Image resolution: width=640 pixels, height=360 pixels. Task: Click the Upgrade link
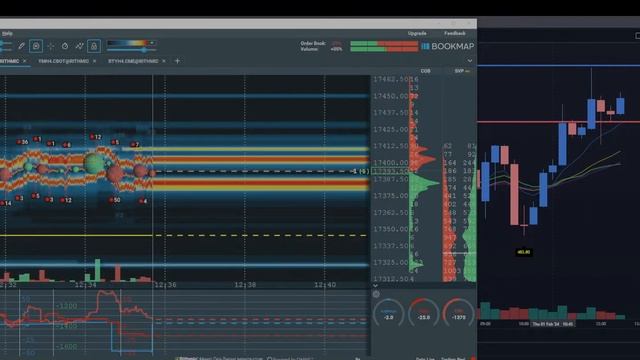(417, 33)
